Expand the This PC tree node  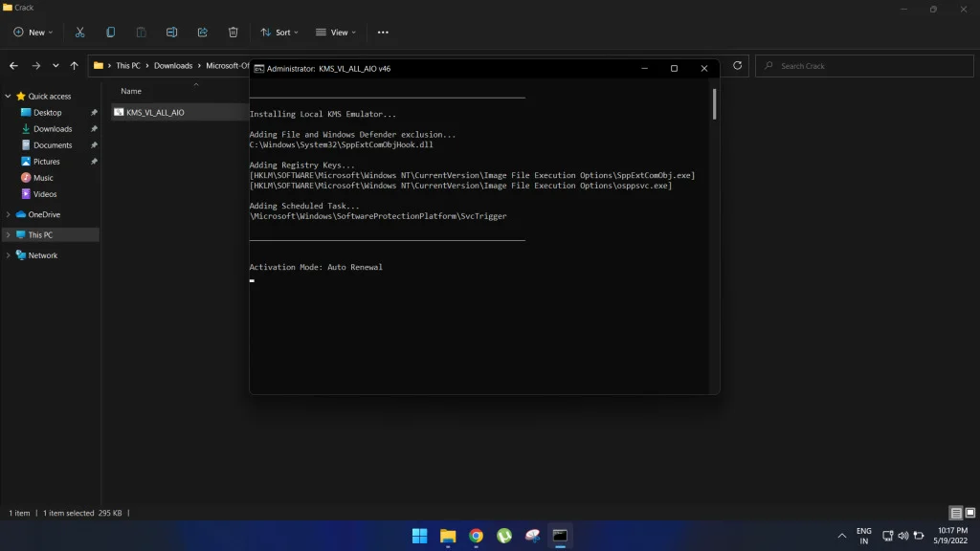click(x=8, y=235)
